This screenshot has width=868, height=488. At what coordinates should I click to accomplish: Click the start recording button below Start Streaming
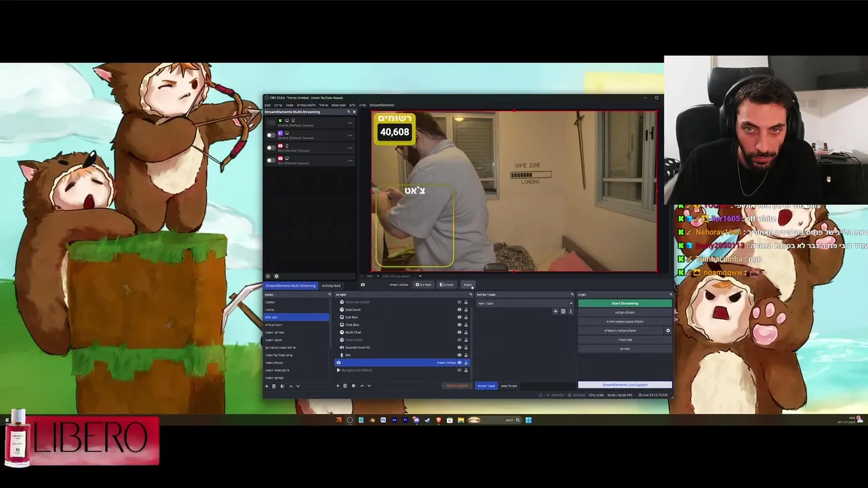(x=625, y=312)
